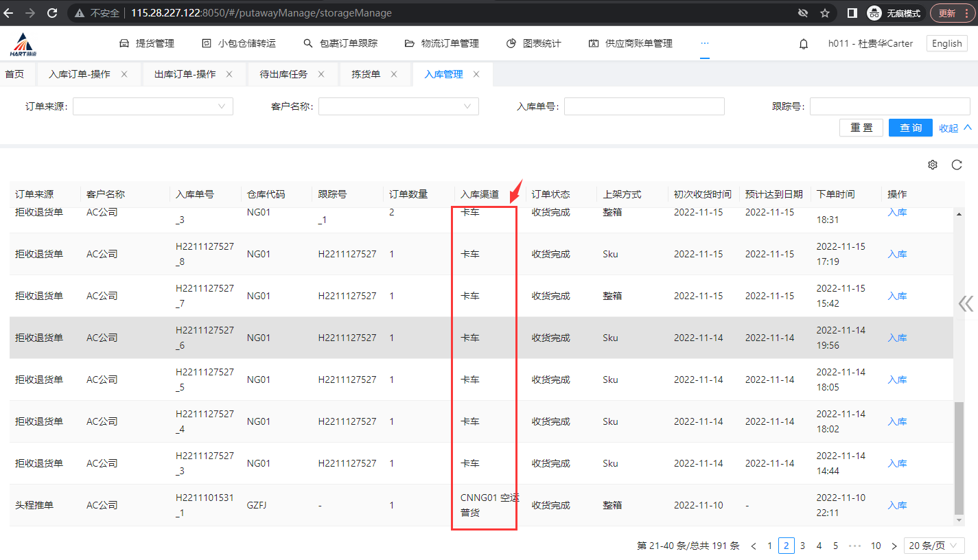Reload the browser page

click(52, 13)
